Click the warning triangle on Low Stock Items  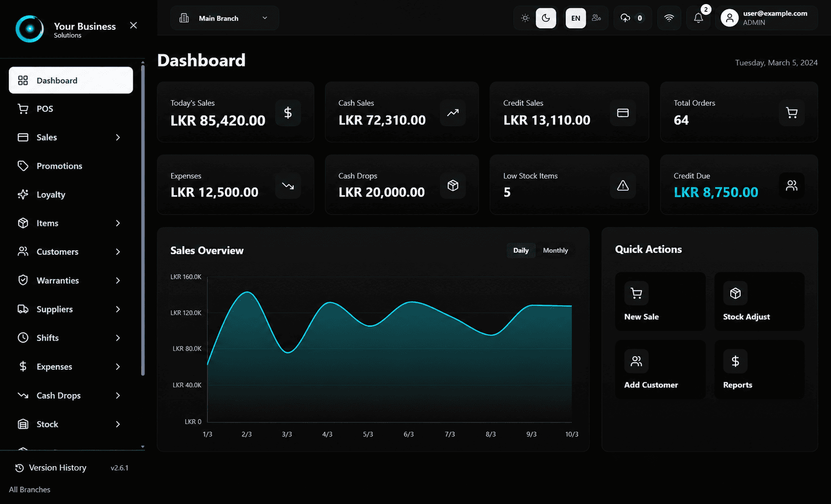point(623,185)
